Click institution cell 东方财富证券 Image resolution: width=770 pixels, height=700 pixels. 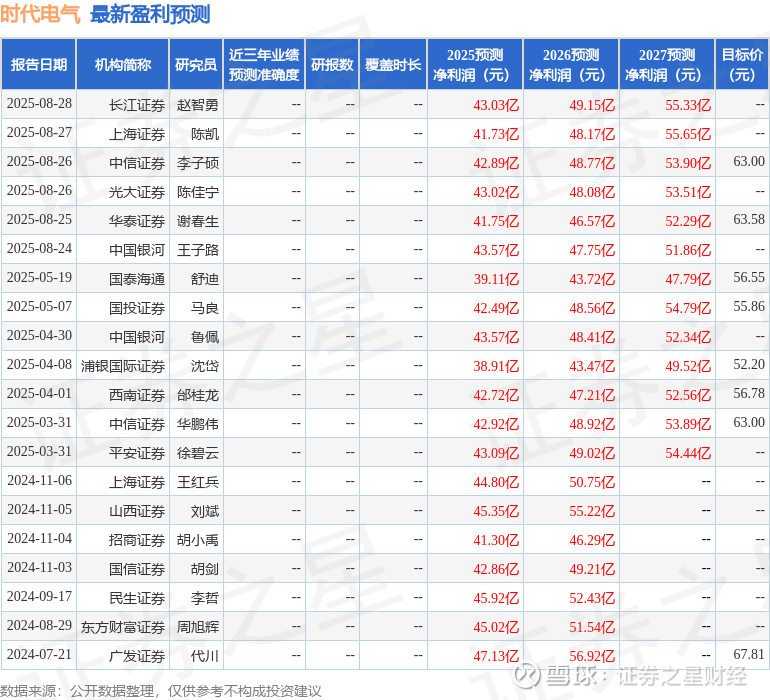coord(123,627)
